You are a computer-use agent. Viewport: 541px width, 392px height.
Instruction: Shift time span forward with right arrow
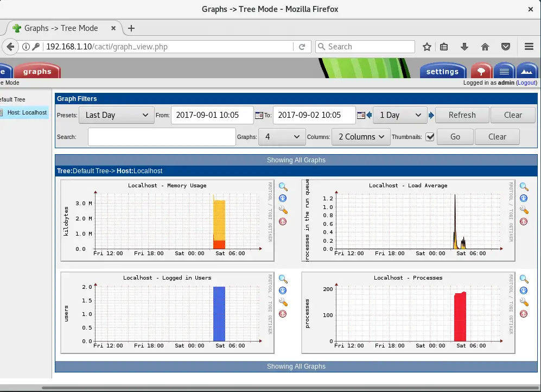(x=431, y=115)
